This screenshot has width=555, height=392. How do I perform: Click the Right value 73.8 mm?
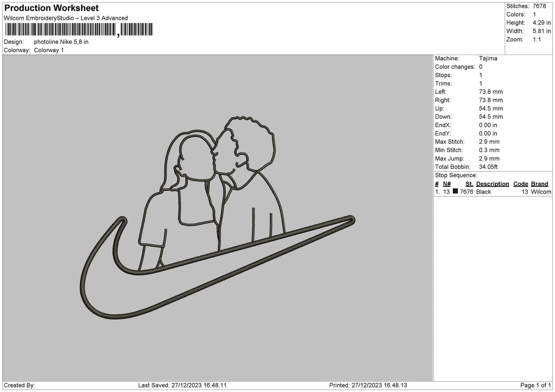[x=491, y=100]
